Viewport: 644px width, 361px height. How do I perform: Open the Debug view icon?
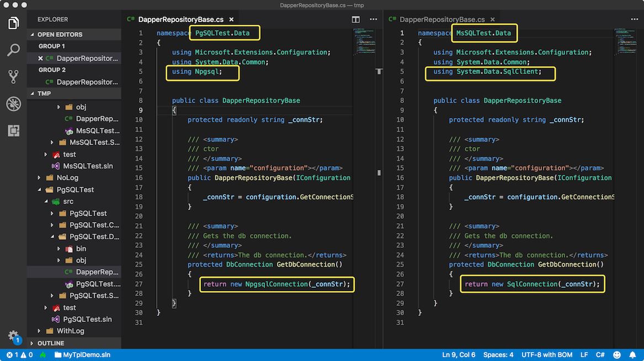click(x=14, y=104)
